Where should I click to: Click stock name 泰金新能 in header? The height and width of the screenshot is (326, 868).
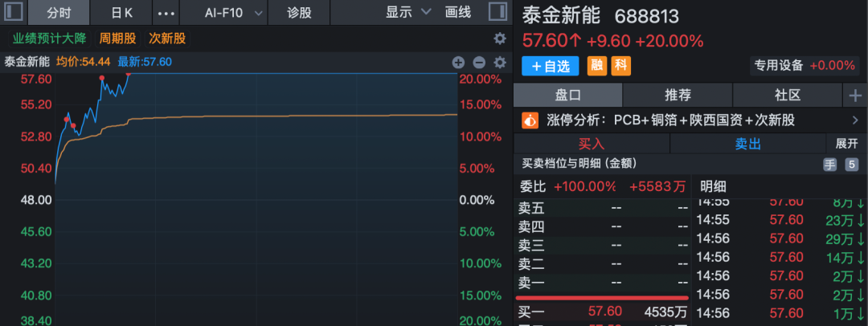point(561,16)
